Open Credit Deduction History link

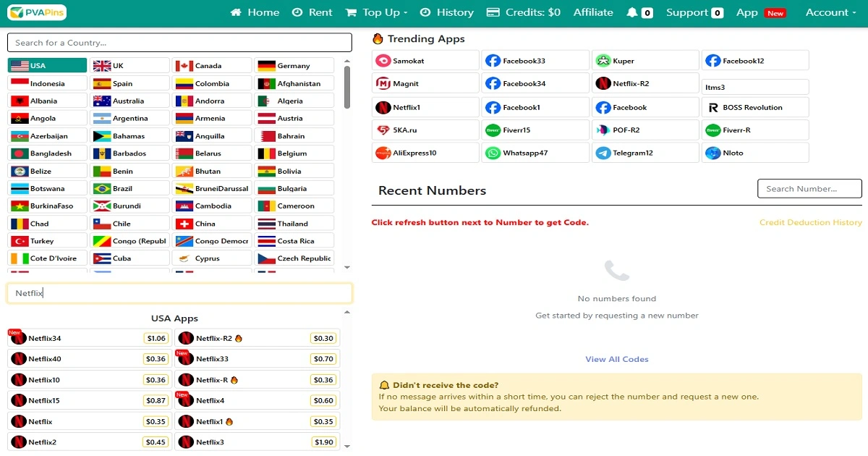click(x=811, y=222)
